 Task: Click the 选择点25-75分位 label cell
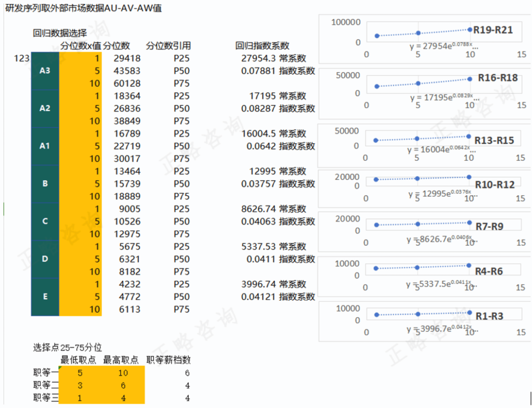(x=67, y=348)
